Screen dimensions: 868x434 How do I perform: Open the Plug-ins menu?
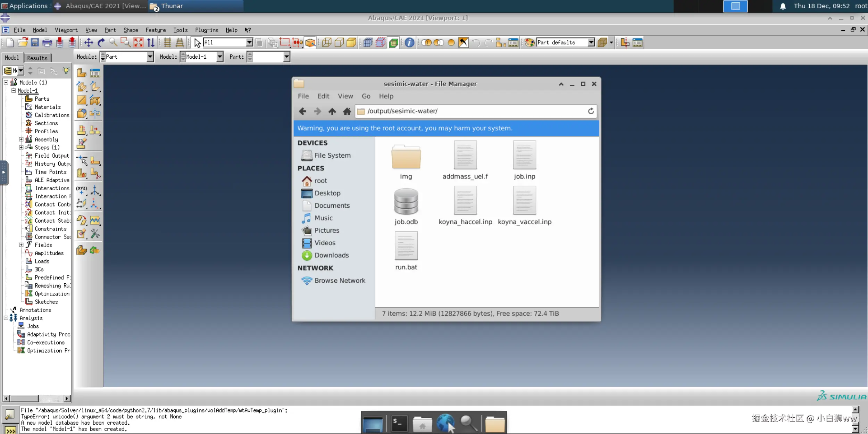206,30
